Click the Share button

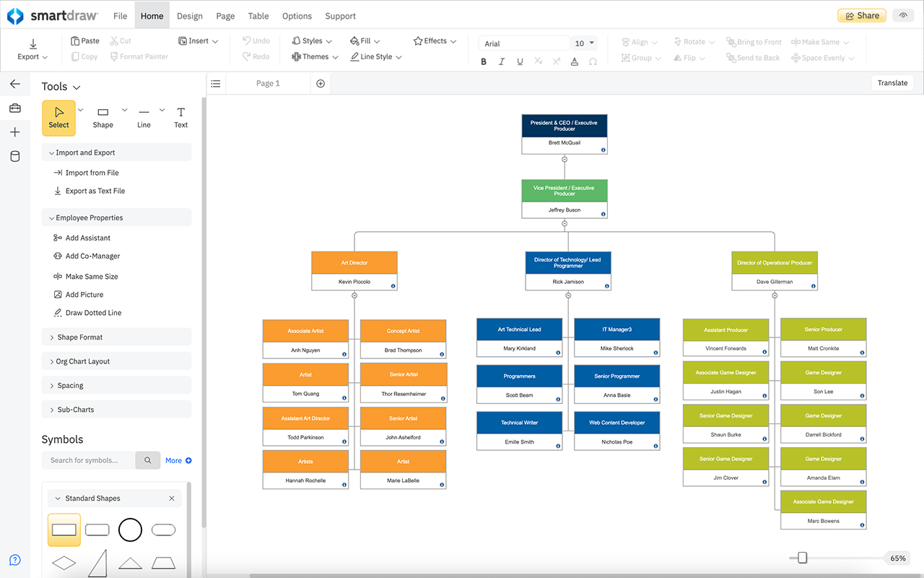(861, 16)
